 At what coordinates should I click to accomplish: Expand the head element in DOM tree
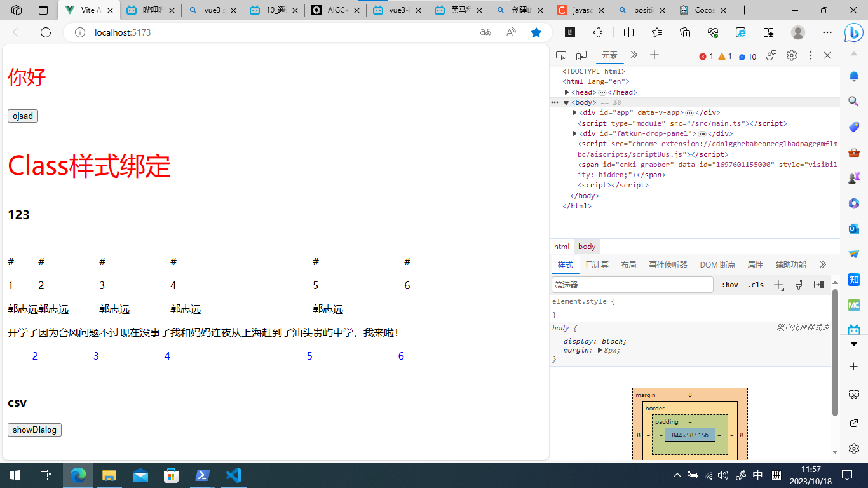(567, 92)
